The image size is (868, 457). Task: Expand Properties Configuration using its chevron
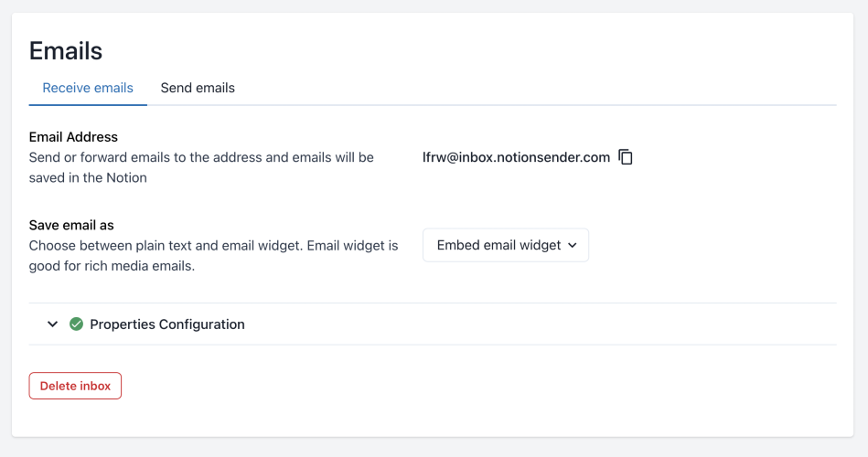click(53, 324)
